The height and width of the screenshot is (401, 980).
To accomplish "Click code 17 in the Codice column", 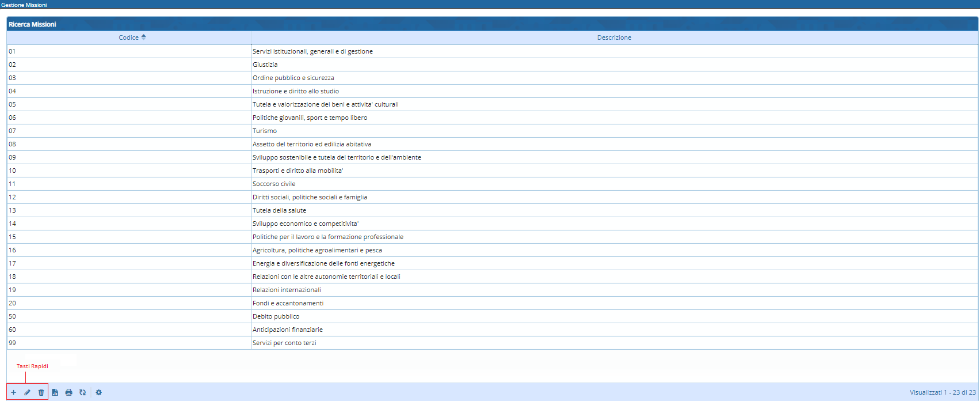I will (13, 263).
